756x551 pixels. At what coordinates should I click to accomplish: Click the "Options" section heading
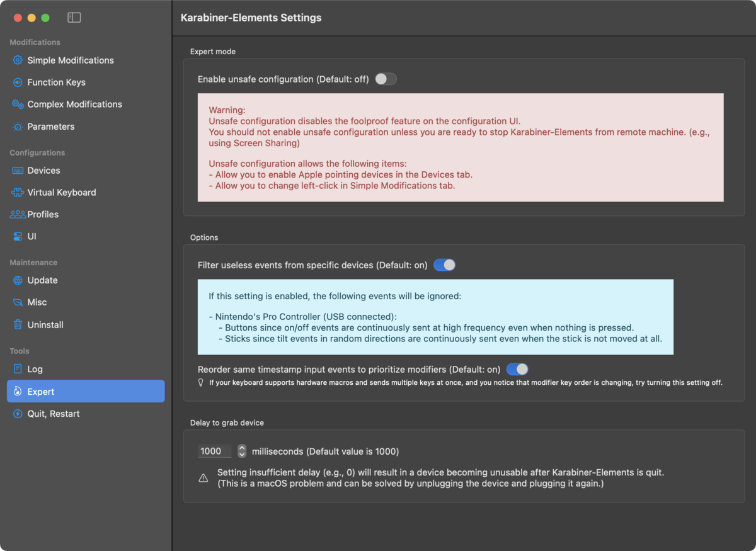204,237
